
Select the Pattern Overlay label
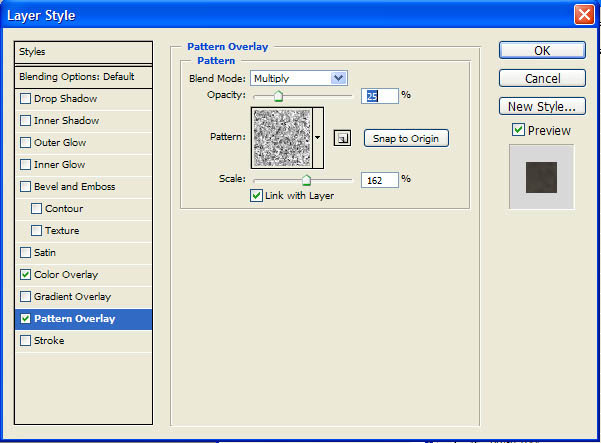click(x=75, y=319)
